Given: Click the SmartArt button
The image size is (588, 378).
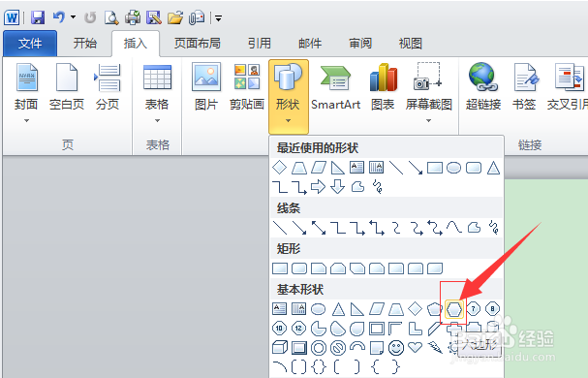Looking at the screenshot, I should click(x=335, y=87).
